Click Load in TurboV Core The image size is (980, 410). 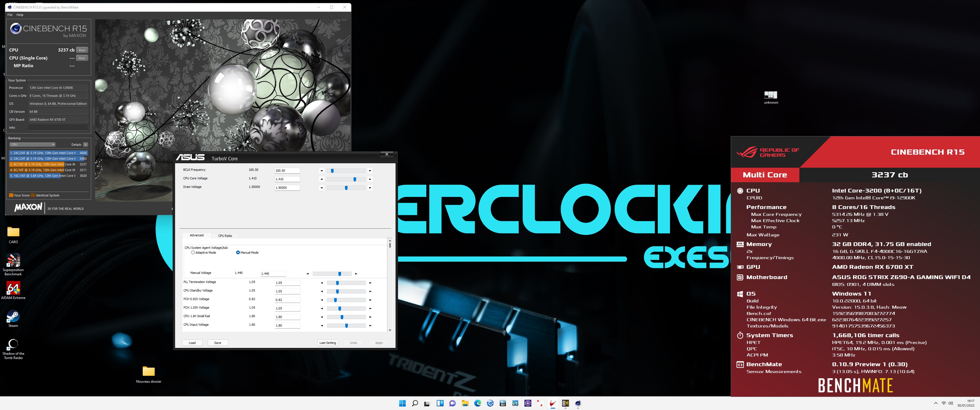point(192,343)
